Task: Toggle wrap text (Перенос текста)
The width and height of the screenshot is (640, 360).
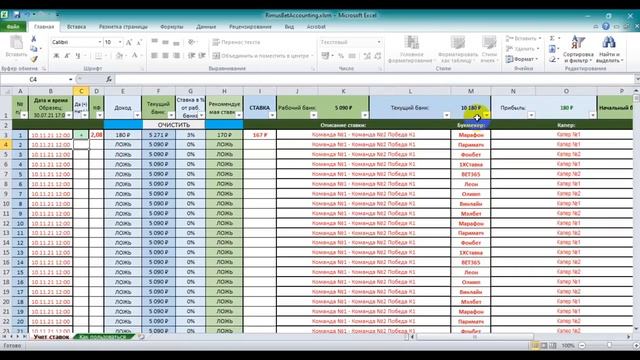Action: coord(236,42)
